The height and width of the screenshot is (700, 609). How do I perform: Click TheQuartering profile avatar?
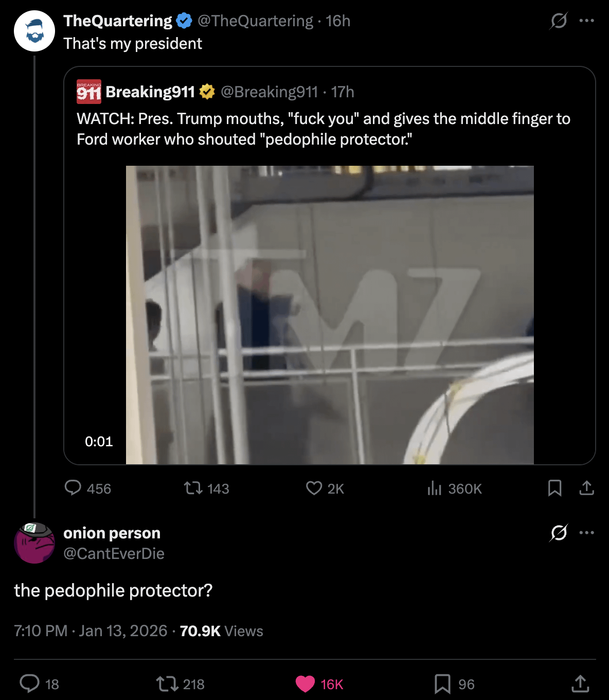tap(34, 31)
